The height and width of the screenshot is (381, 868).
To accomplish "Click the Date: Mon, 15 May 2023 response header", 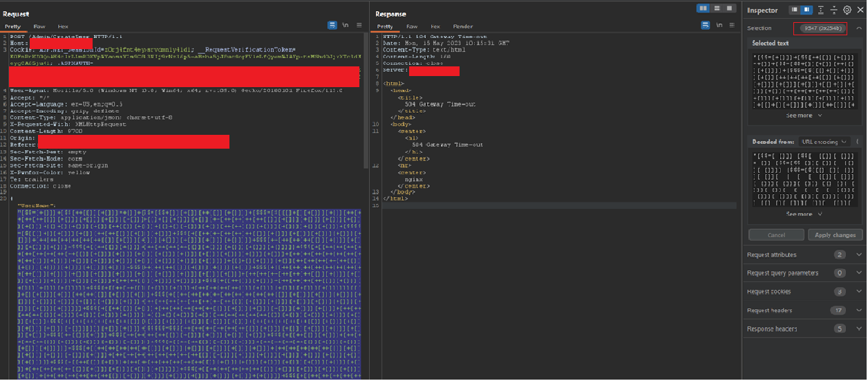I will (446, 43).
